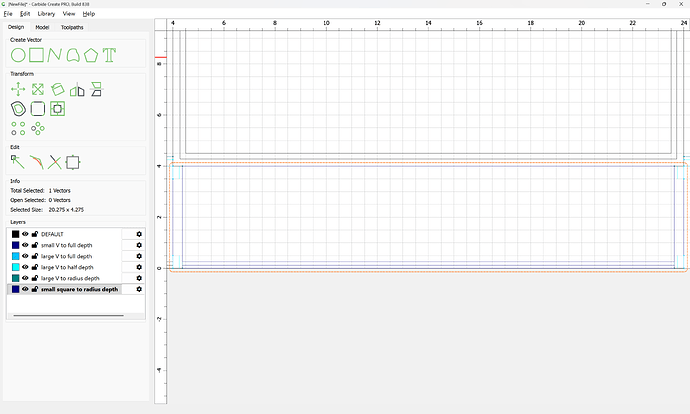690x414 pixels.
Task: Choose the Polygon vector tool
Action: [x=91, y=54]
